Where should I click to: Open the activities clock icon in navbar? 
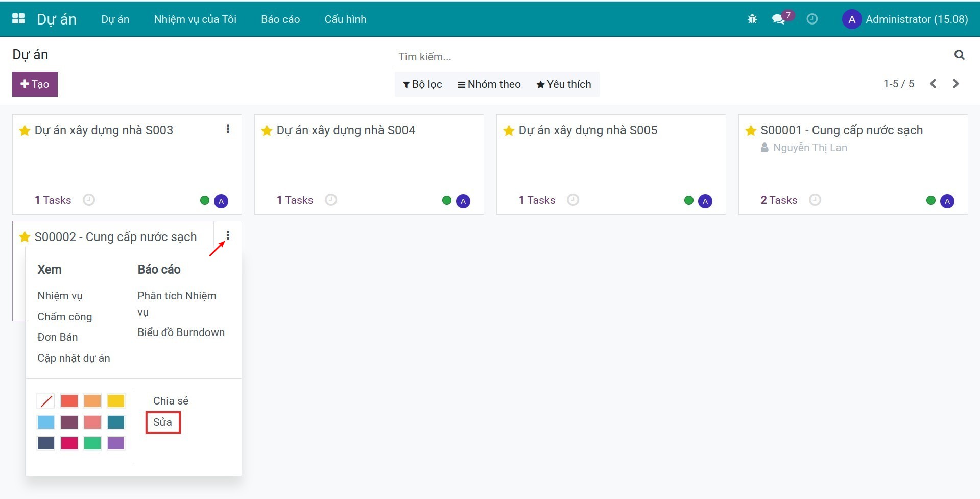pos(811,19)
